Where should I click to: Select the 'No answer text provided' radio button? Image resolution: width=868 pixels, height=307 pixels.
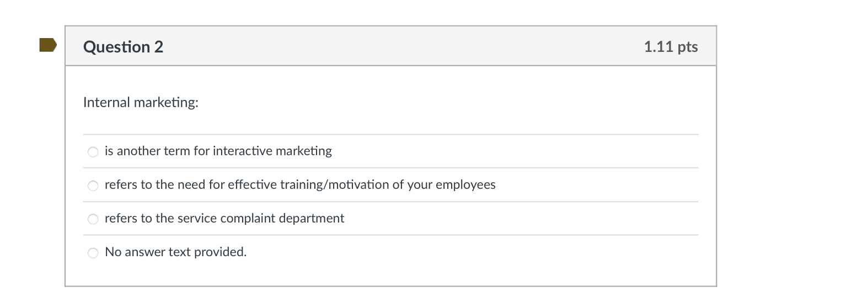point(93,253)
